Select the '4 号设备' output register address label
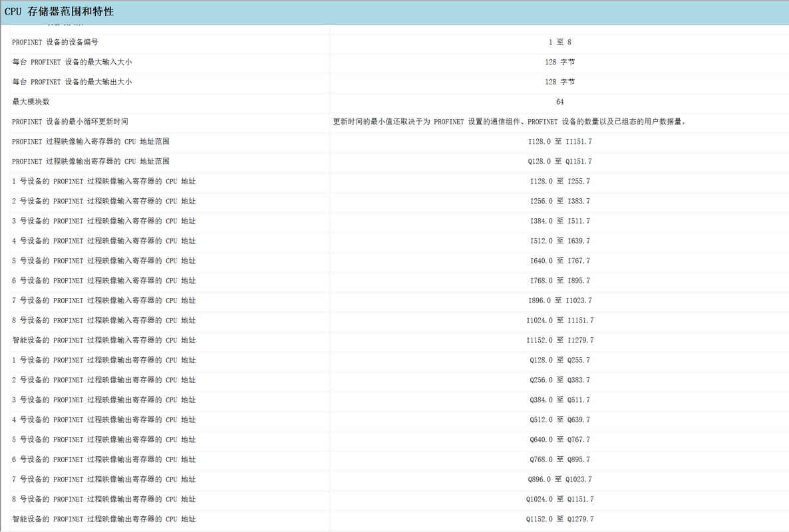The height and width of the screenshot is (532, 789). 104,420
